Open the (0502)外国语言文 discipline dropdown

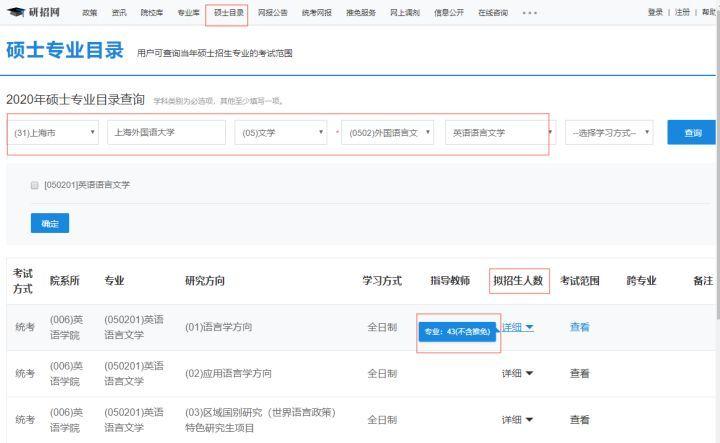[x=388, y=133]
